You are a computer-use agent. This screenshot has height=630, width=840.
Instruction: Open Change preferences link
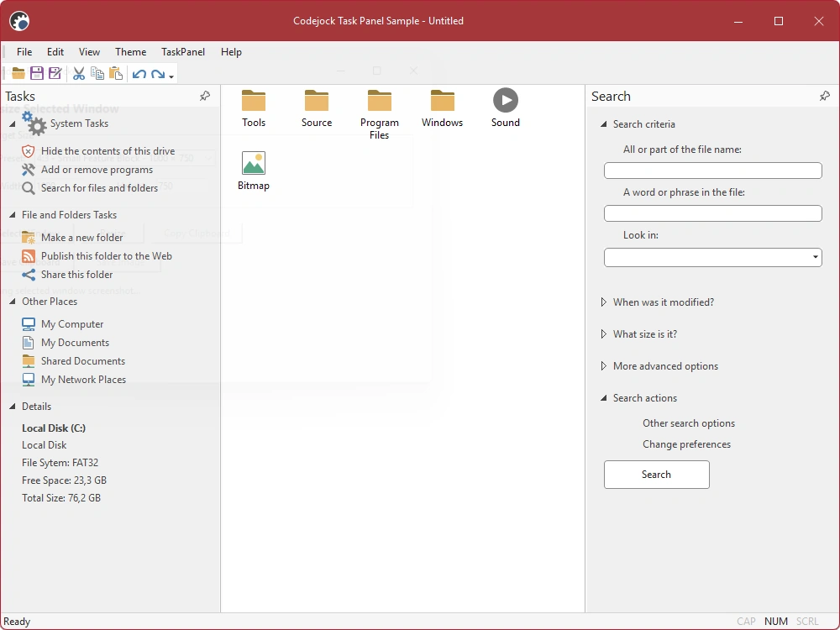[x=686, y=444]
